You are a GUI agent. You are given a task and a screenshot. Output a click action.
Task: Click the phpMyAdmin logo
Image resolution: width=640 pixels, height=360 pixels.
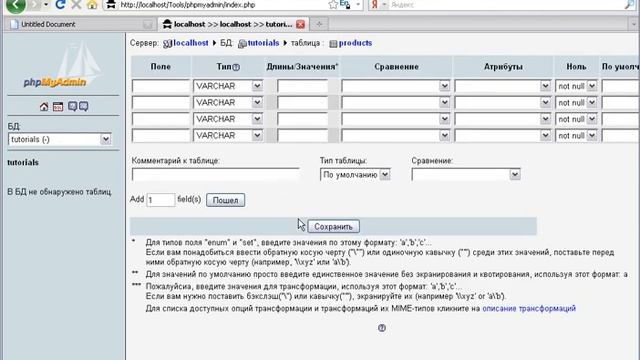point(63,65)
